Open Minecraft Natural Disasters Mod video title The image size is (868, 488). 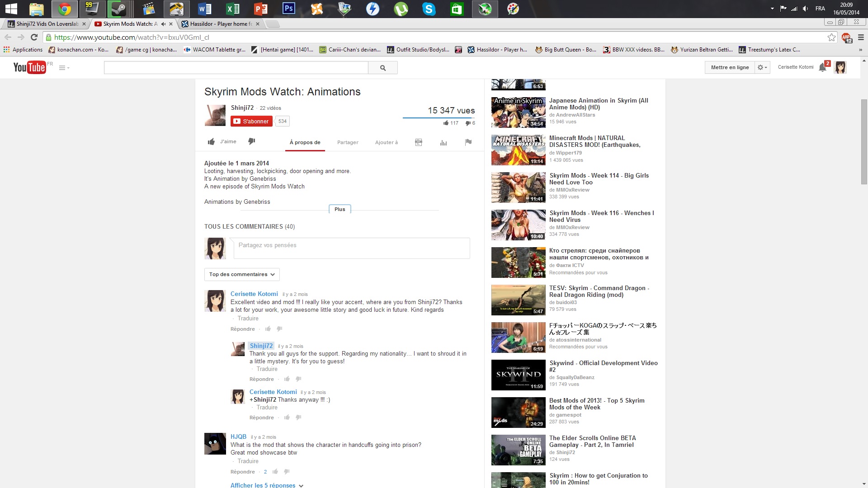(x=595, y=141)
